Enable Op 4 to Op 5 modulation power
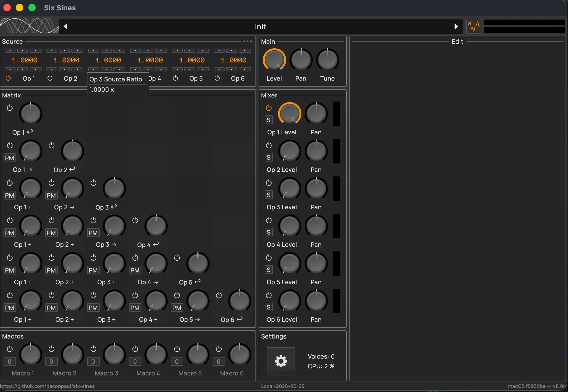The image size is (568, 392). click(x=135, y=258)
